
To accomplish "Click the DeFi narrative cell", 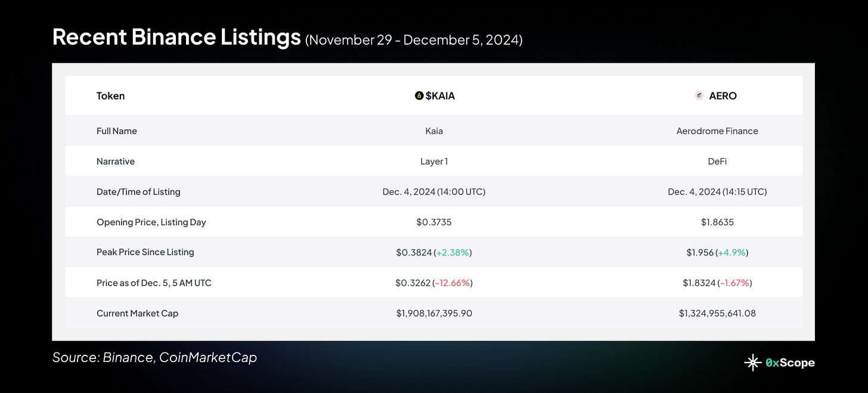I will tap(717, 161).
